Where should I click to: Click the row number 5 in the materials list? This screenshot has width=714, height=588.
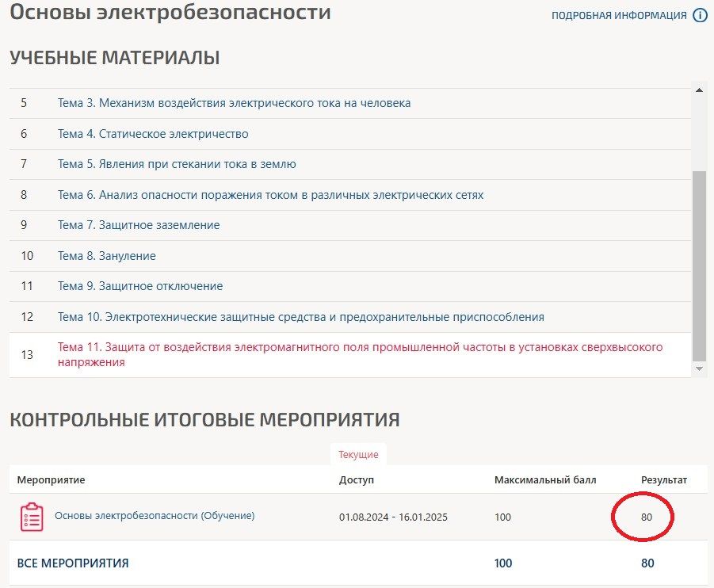click(24, 103)
